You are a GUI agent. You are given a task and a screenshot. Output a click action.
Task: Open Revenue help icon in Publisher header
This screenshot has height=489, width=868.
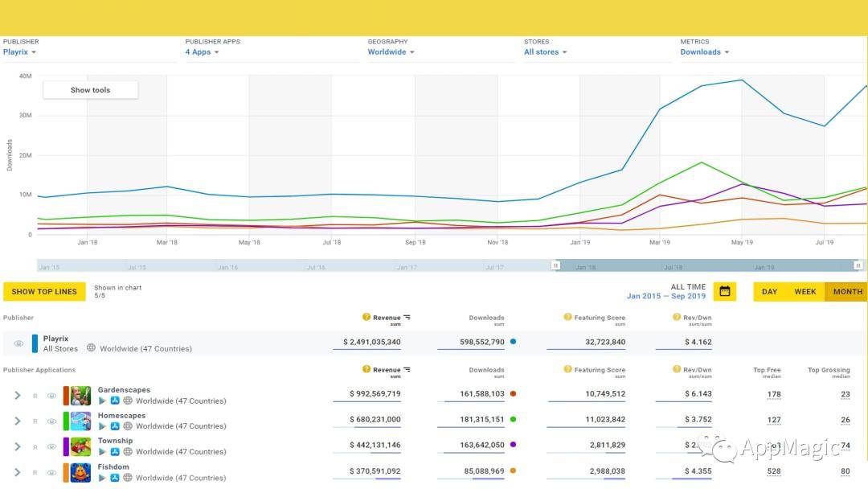click(x=366, y=317)
